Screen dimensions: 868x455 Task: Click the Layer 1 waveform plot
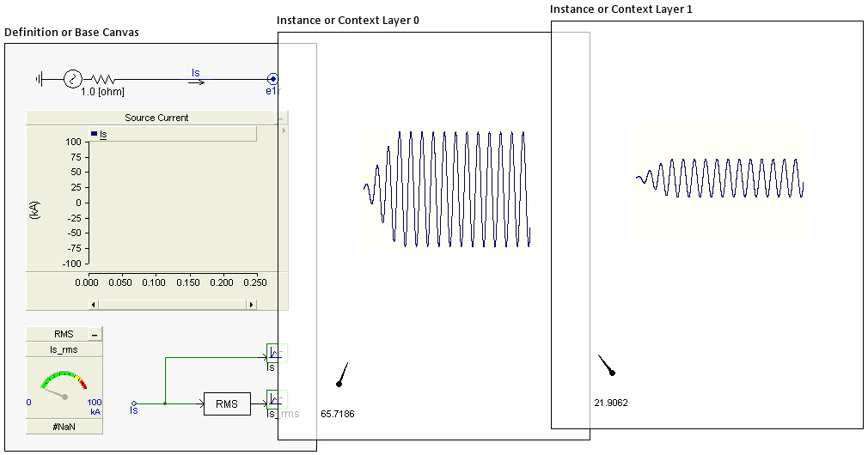[719, 179]
